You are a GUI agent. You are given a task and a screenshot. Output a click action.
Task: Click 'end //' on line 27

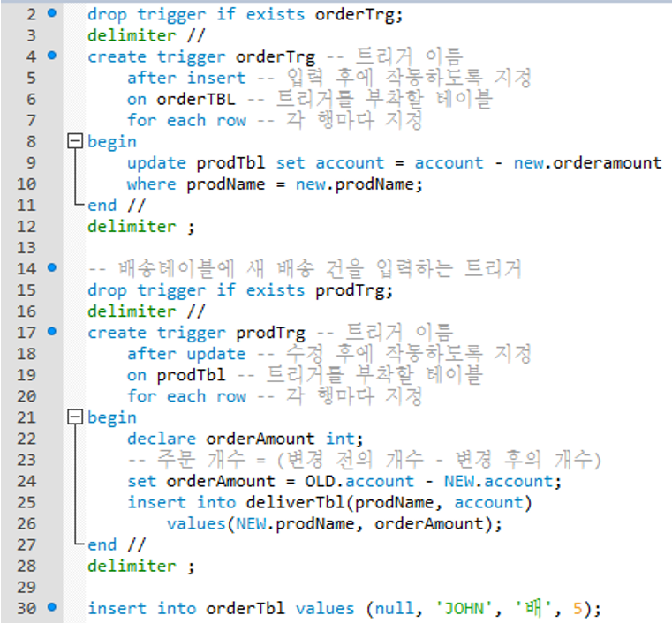tap(117, 545)
